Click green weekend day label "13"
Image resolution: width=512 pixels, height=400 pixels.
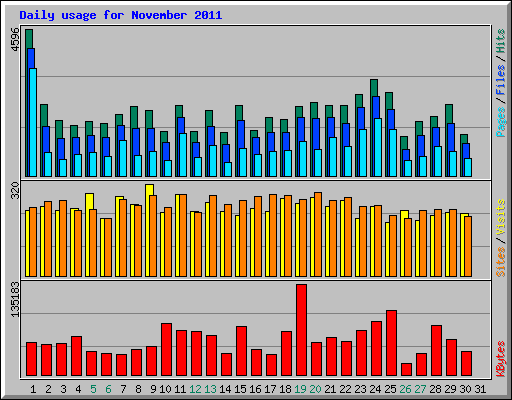click(x=210, y=389)
